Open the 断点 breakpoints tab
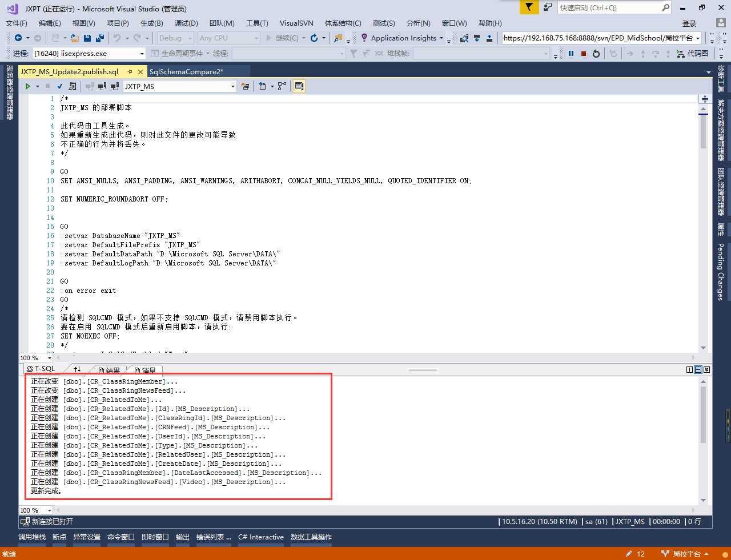Viewport: 731px width, 560px height. 59,537
